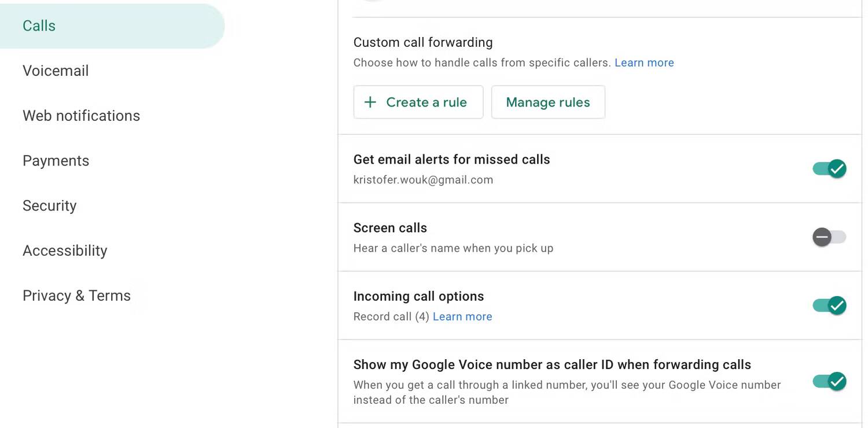Turn off Incoming call options
868x428 pixels.
(x=829, y=305)
